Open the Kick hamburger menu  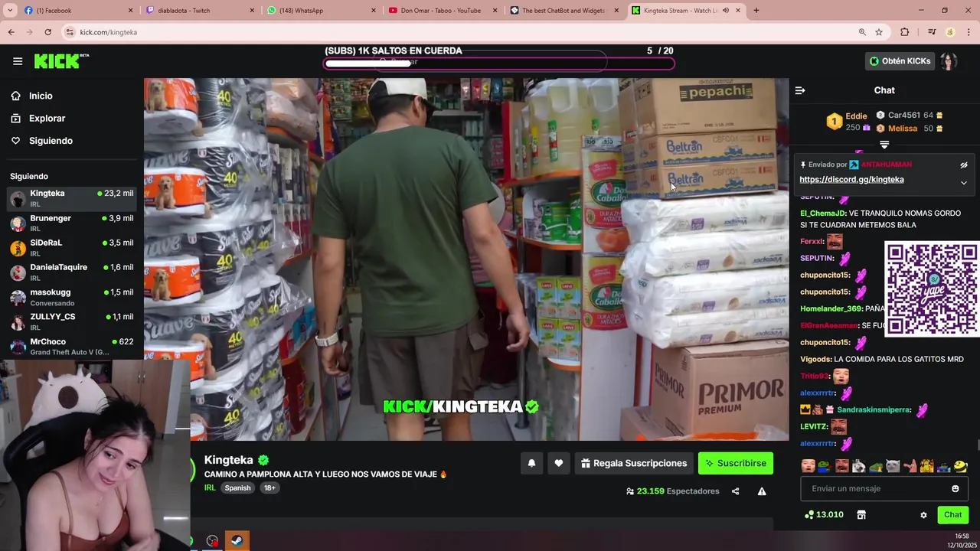pos(18,61)
